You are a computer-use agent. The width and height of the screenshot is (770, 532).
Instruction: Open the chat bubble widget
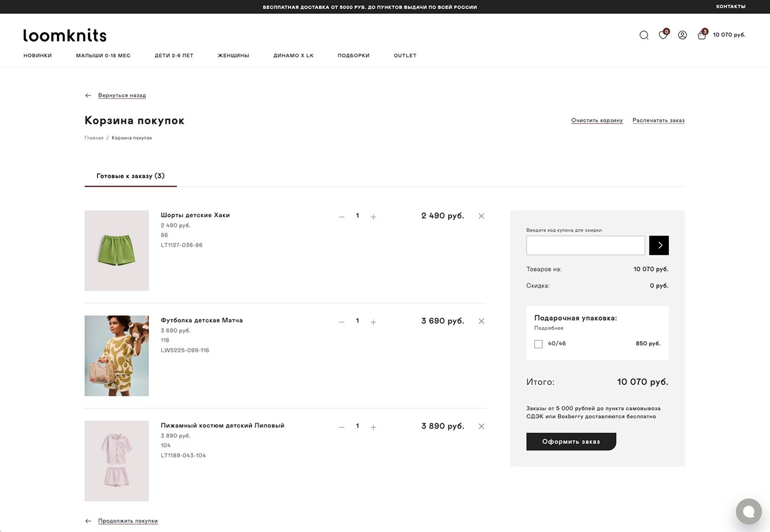(748, 511)
